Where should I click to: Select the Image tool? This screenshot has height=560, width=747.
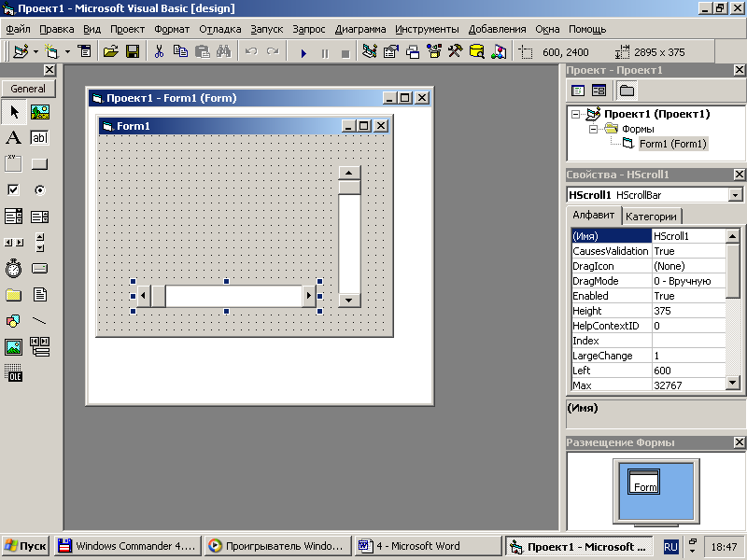point(14,347)
